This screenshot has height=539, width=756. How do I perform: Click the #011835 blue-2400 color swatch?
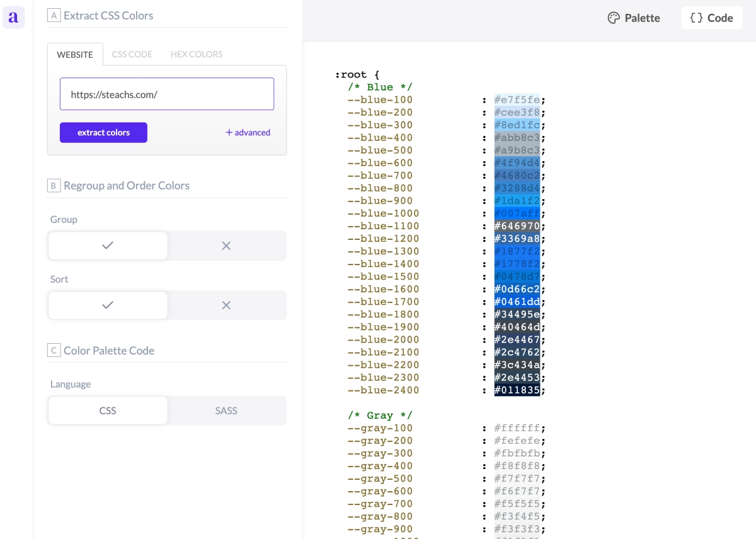tap(517, 390)
